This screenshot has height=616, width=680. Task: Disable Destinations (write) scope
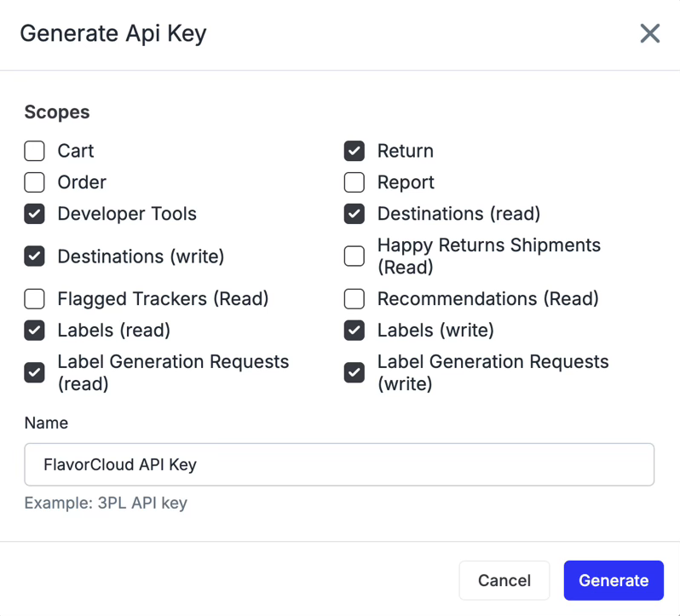pos(34,256)
